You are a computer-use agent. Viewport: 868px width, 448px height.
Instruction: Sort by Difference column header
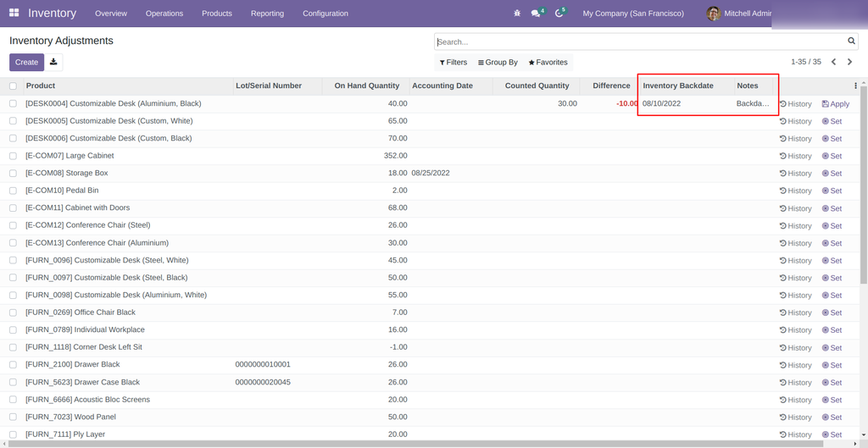[x=610, y=86]
